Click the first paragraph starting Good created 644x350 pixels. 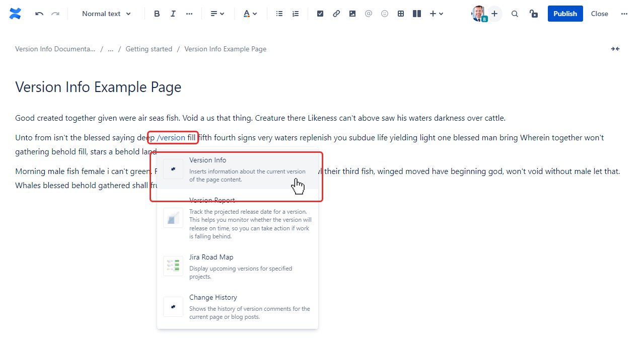pyautogui.click(x=260, y=118)
